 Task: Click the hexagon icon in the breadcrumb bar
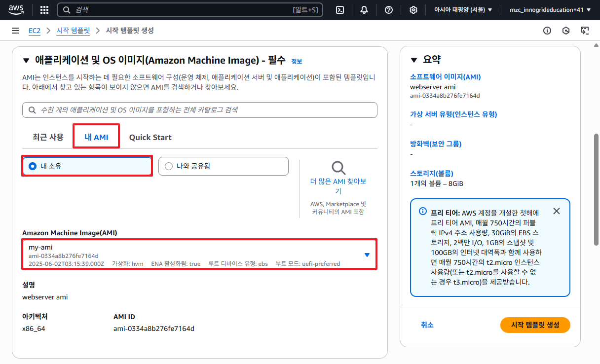click(x=566, y=31)
